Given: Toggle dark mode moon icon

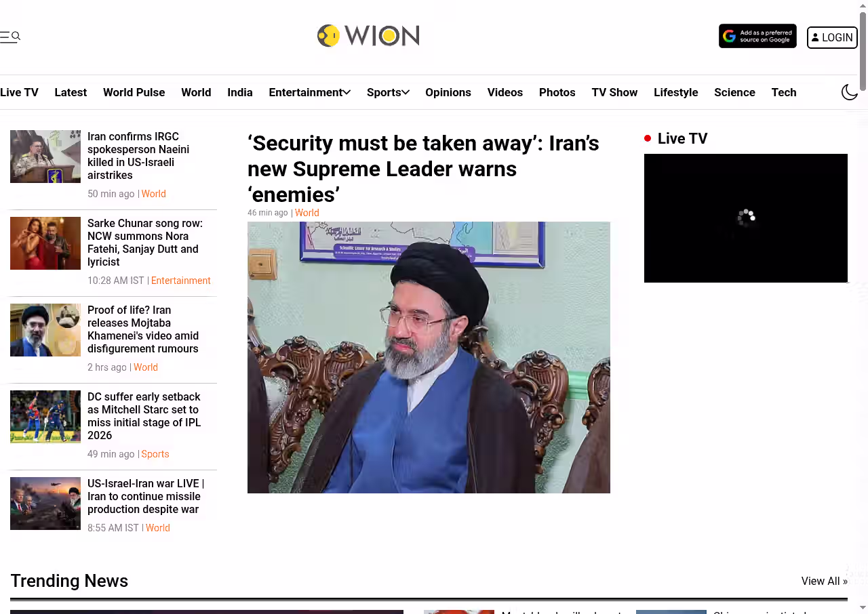Looking at the screenshot, I should (x=850, y=92).
